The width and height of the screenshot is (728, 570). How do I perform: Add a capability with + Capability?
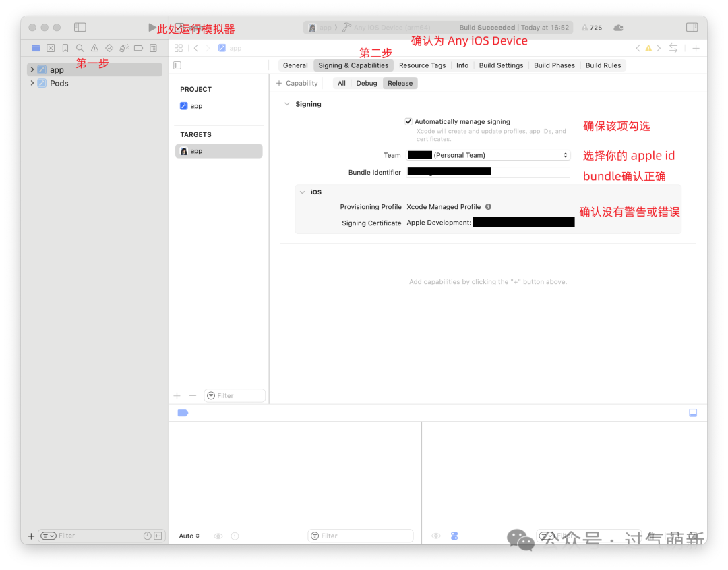pyautogui.click(x=297, y=83)
